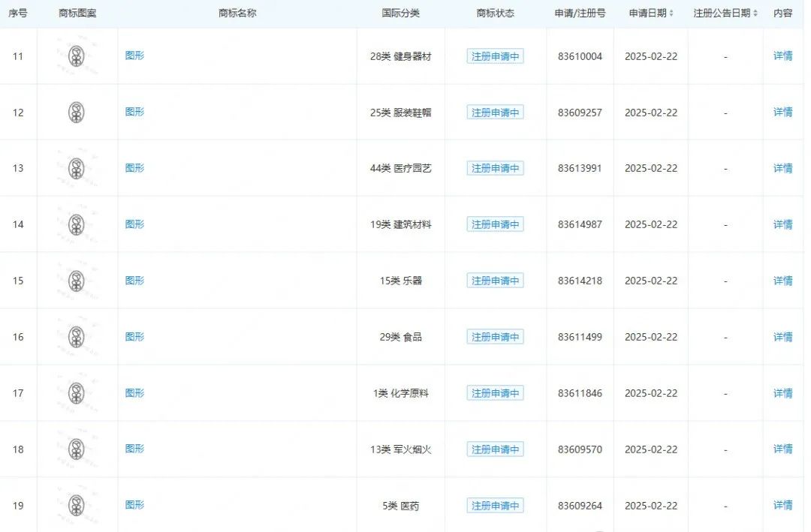View 详情 for application 83614218
811x532 pixels.
782,281
